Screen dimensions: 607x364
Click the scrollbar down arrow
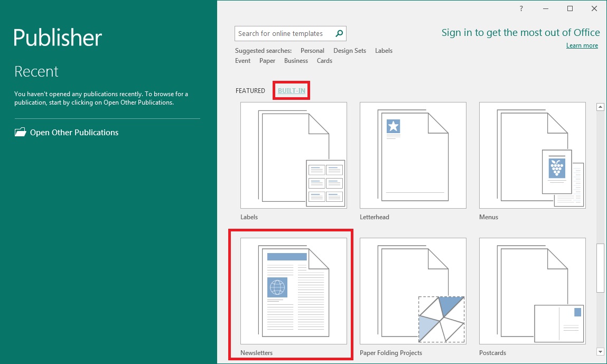(601, 352)
